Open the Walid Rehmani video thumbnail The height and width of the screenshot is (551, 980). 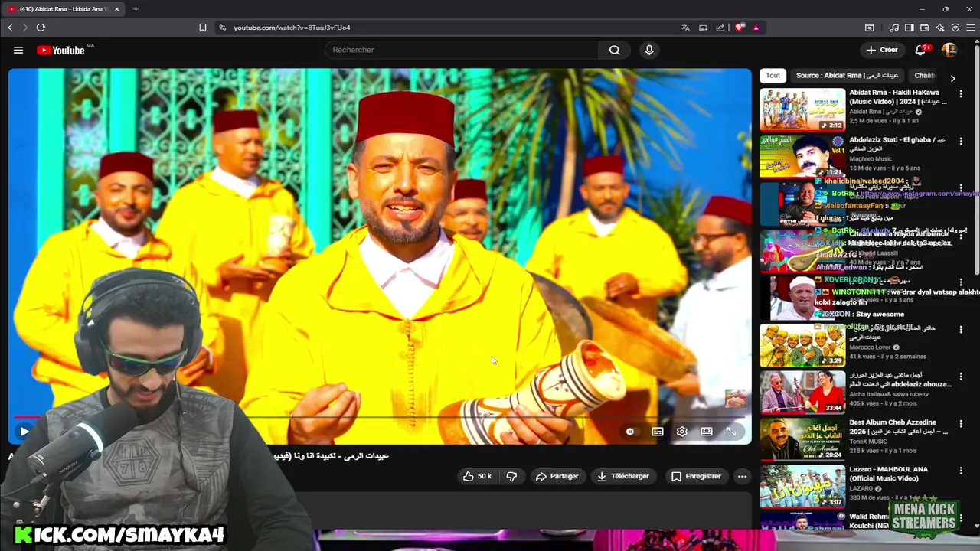(802, 522)
